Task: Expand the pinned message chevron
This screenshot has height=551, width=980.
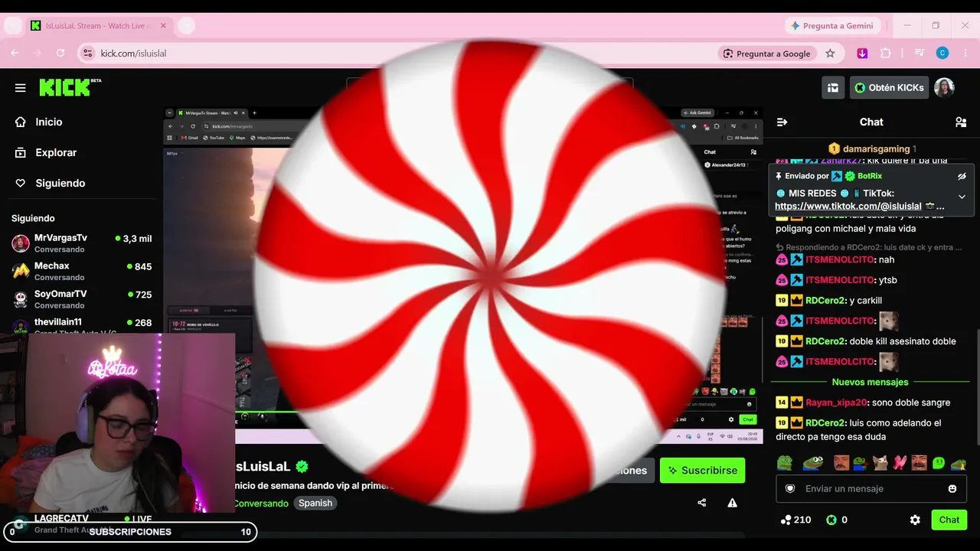Action: pyautogui.click(x=962, y=197)
